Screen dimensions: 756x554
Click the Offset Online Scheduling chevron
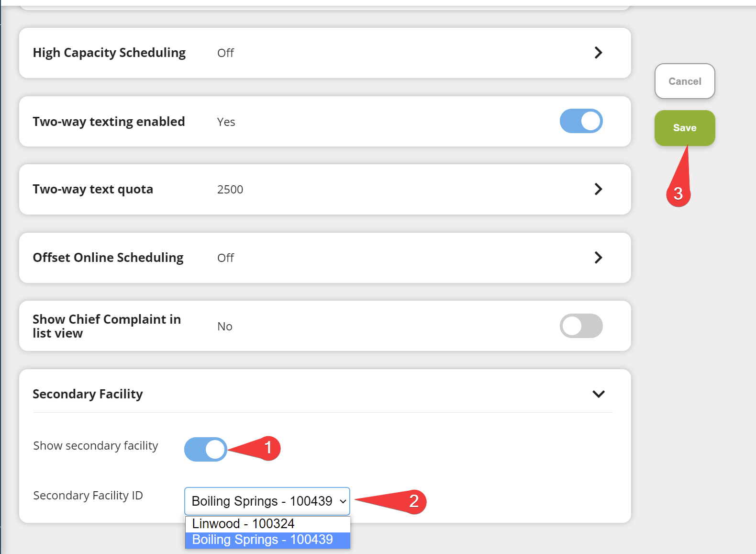(x=598, y=258)
